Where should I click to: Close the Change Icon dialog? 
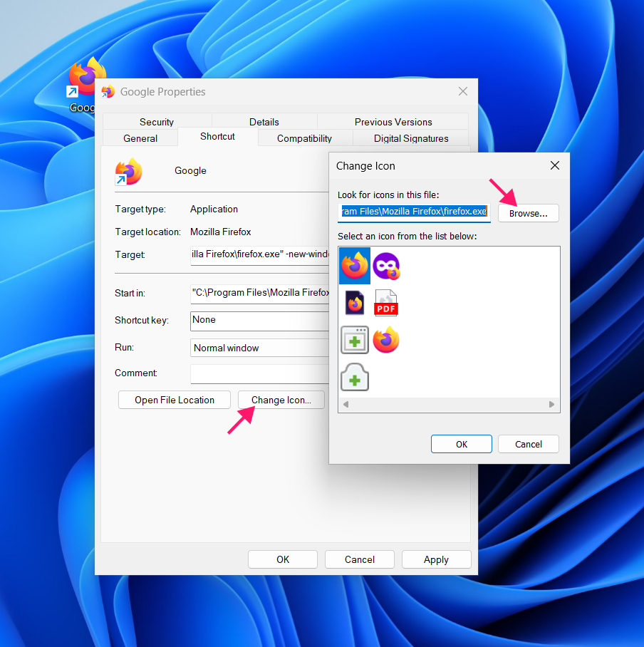[x=555, y=165]
